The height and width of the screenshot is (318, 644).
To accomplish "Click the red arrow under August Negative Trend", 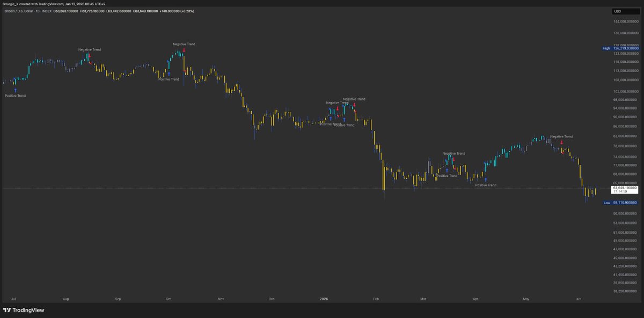I will [90, 55].
